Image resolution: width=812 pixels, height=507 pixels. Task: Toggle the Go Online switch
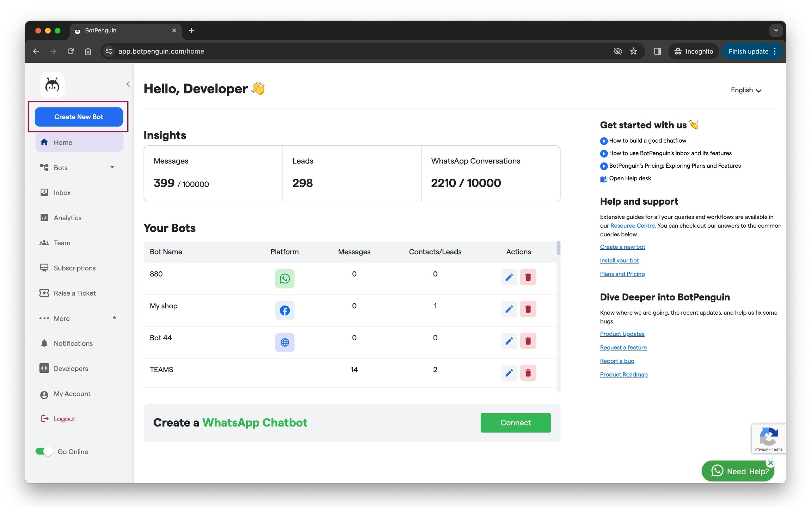tap(44, 451)
